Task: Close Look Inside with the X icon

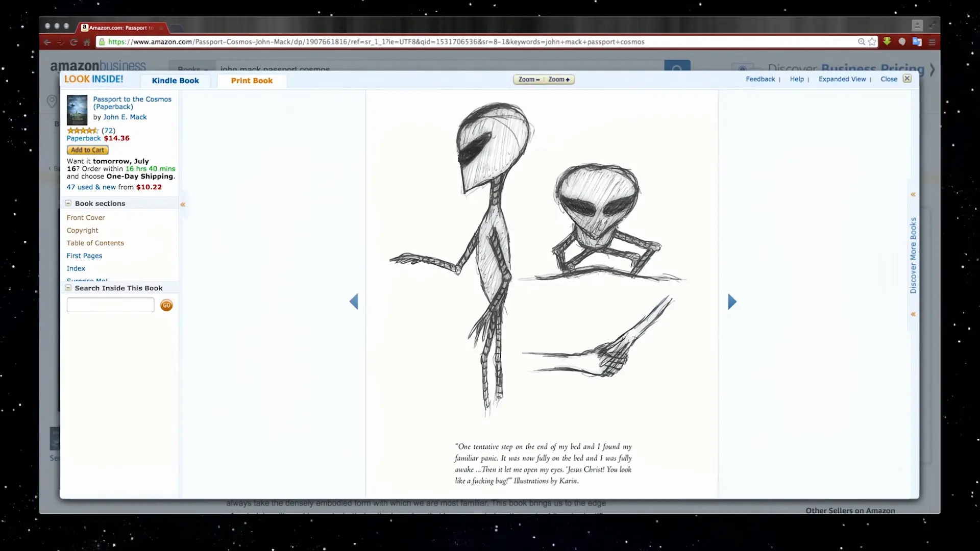Action: [907, 79]
